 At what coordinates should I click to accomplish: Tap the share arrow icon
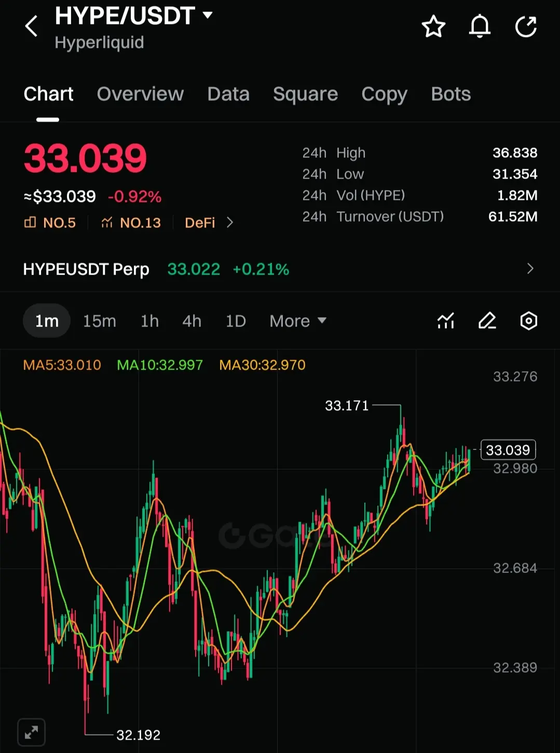pos(526,26)
